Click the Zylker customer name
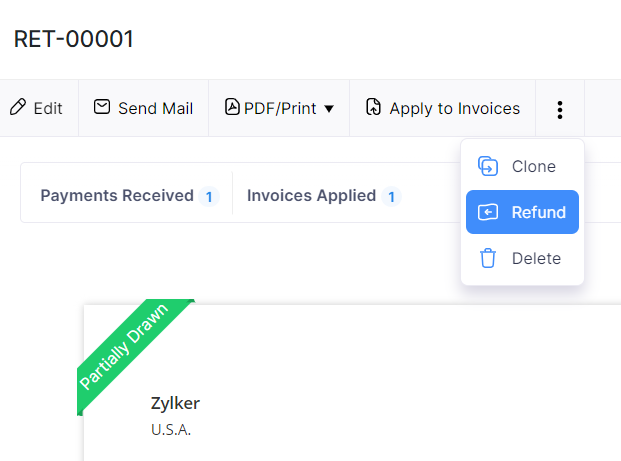This screenshot has height=461, width=621. point(175,403)
